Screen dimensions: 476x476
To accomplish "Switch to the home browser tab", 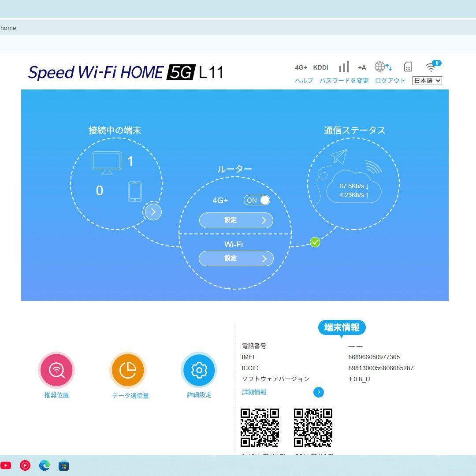I will pyautogui.click(x=9, y=28).
